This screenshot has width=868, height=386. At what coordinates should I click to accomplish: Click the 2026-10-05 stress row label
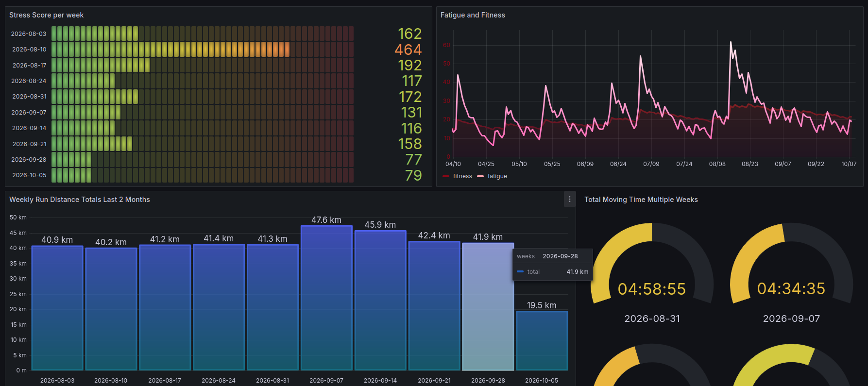tap(29, 175)
